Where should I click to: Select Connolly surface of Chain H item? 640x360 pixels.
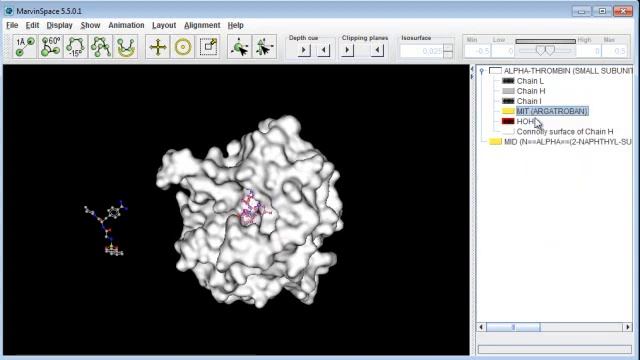[565, 131]
